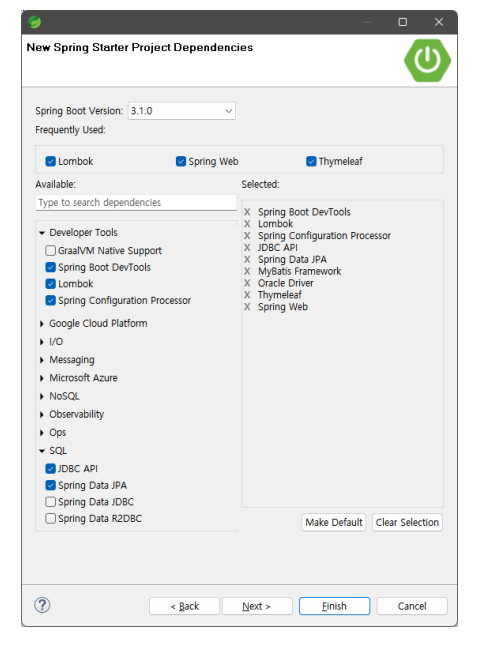Viewport: 496px width, 654px height.
Task: Click the Spring Boot Version label
Action: [x=79, y=111]
